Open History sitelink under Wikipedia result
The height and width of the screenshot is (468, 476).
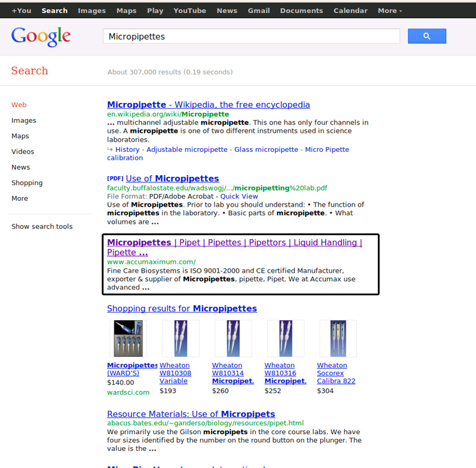127,149
